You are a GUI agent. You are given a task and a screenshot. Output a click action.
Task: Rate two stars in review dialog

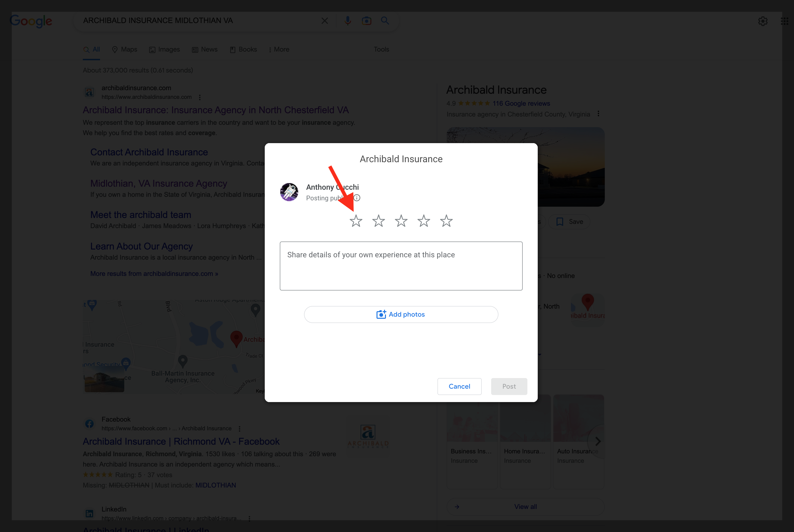[378, 221]
